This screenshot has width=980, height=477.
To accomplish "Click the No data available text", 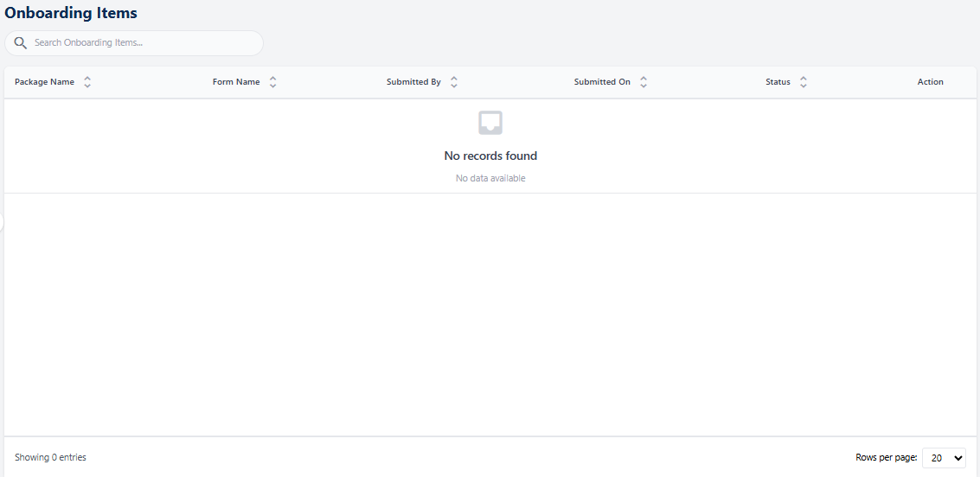I will [x=490, y=178].
